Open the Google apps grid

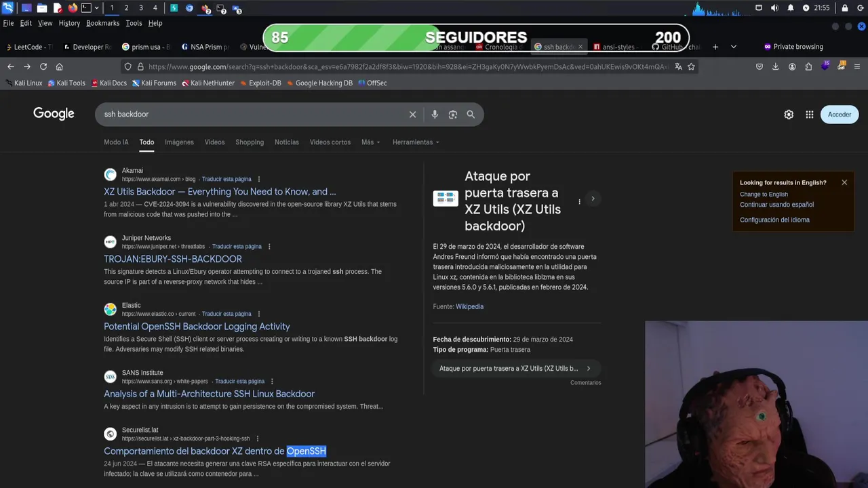click(809, 115)
